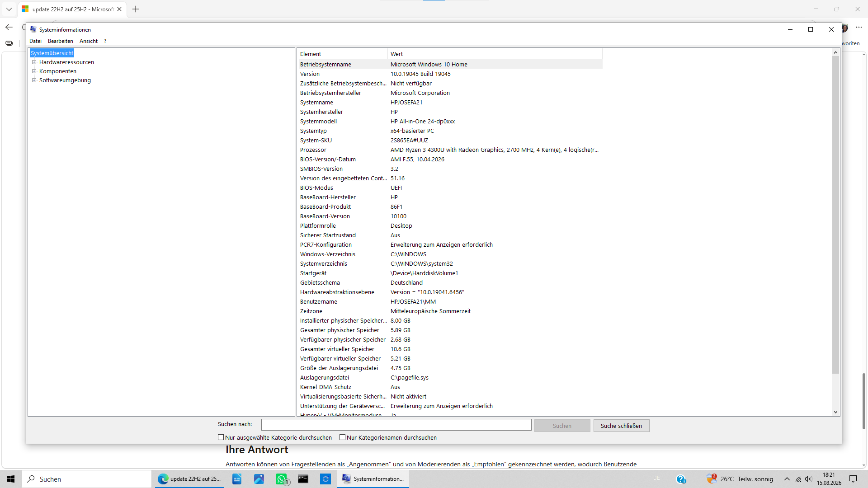Click the details list vertical scrollbar

(x=835, y=215)
